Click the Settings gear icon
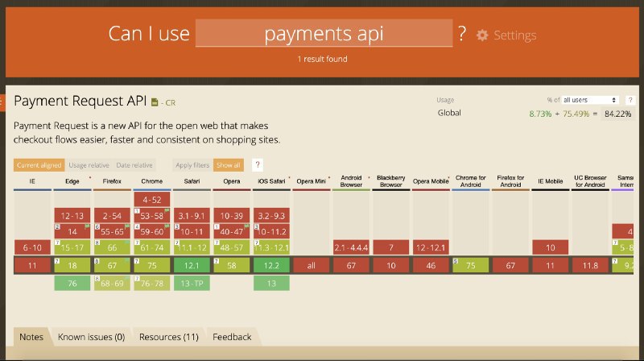The width and height of the screenshot is (644, 361). coord(482,35)
